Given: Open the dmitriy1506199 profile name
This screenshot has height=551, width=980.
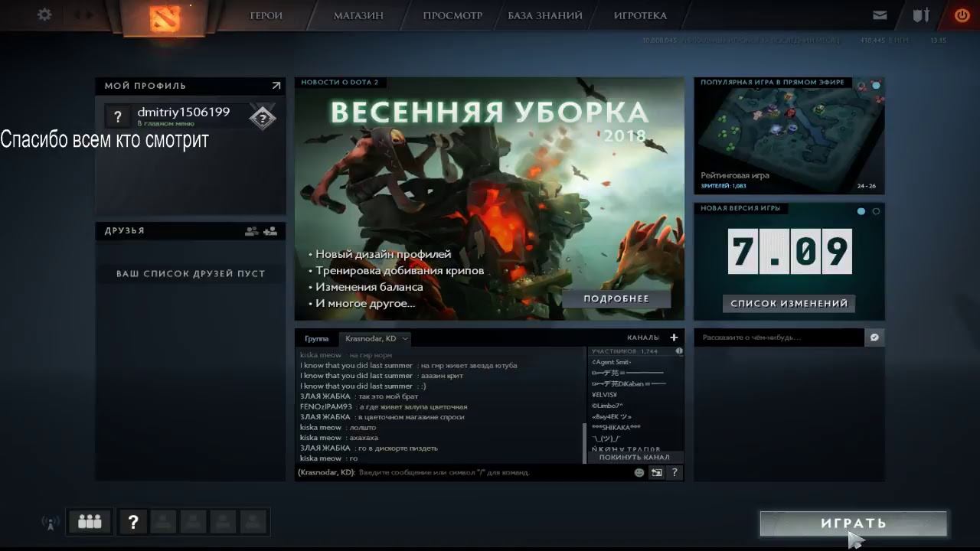Looking at the screenshot, I should coord(184,112).
